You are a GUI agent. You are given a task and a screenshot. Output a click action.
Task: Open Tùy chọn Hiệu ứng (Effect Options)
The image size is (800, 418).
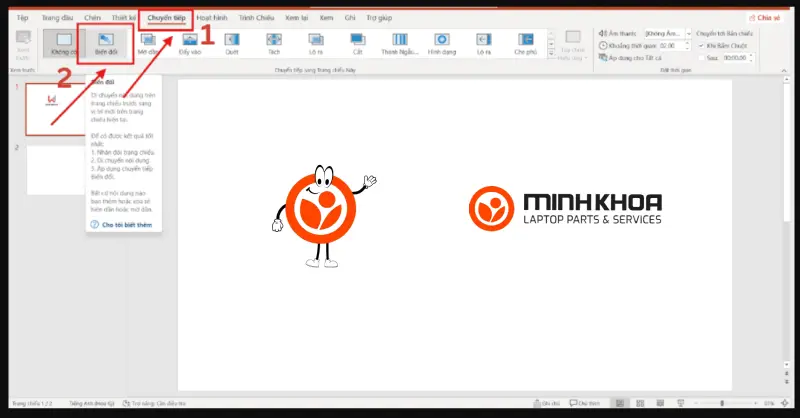click(x=573, y=45)
